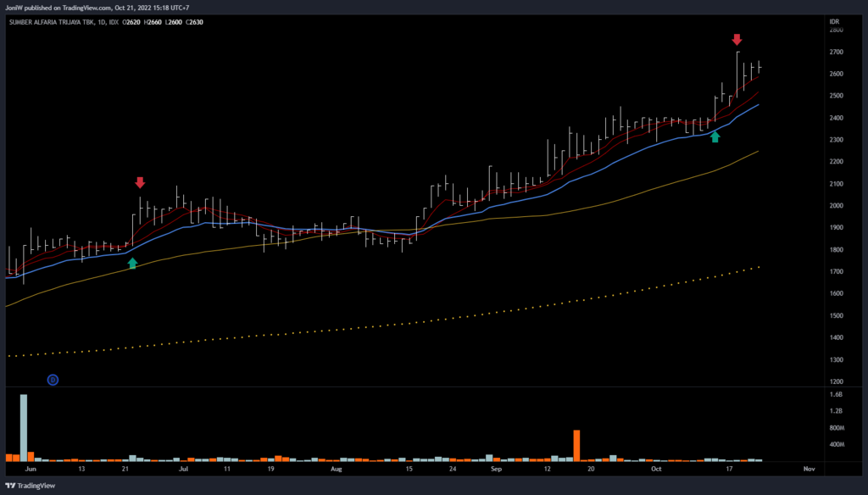
Task: Select the green up arrow near June 21
Action: [x=132, y=263]
